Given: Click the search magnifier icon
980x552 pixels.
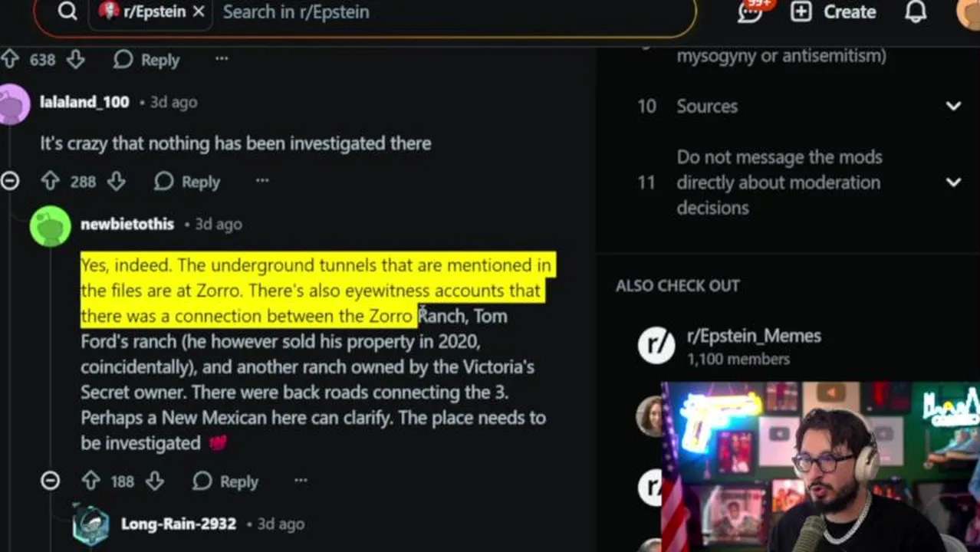Looking at the screenshot, I should coord(67,11).
